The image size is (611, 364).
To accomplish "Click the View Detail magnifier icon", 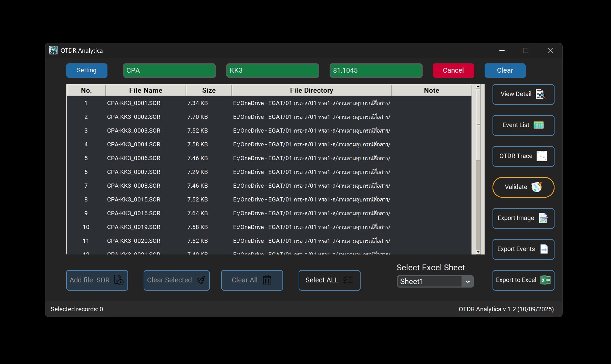I will pyautogui.click(x=540, y=94).
